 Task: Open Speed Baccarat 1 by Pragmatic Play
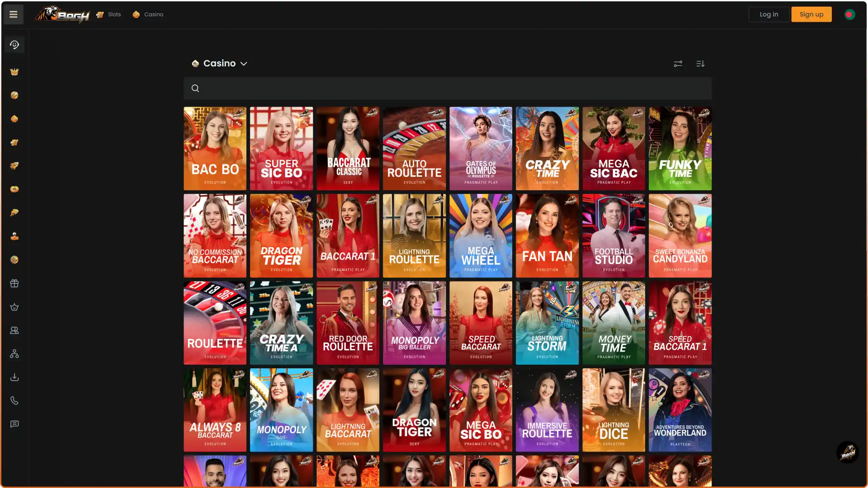point(680,323)
